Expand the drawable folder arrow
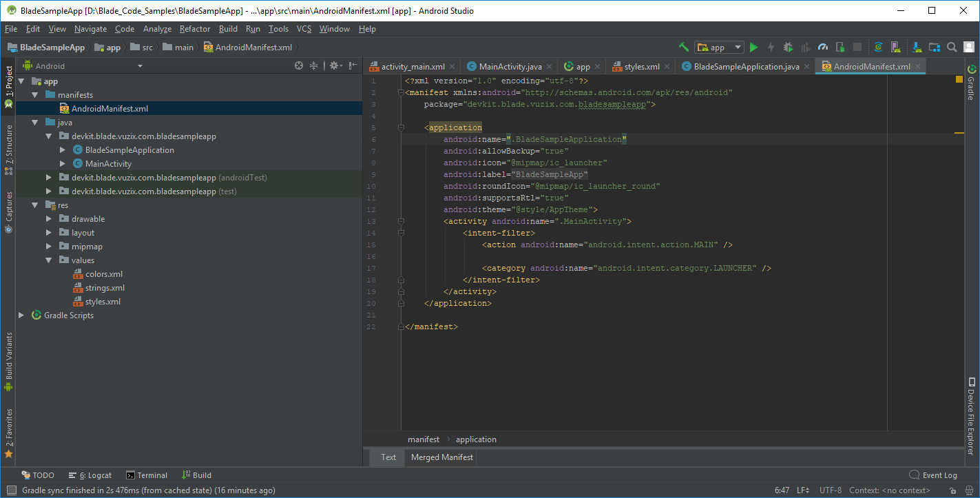The height and width of the screenshot is (498, 980). (49, 218)
